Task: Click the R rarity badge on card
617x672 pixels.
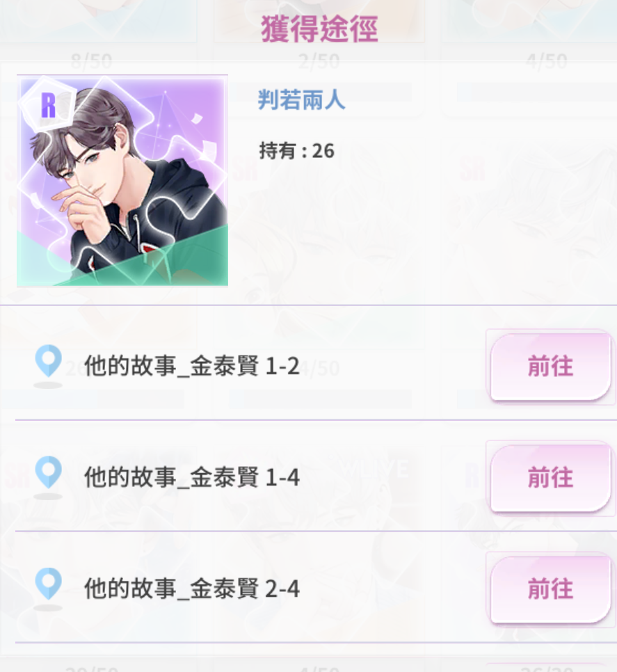Action: point(48,105)
